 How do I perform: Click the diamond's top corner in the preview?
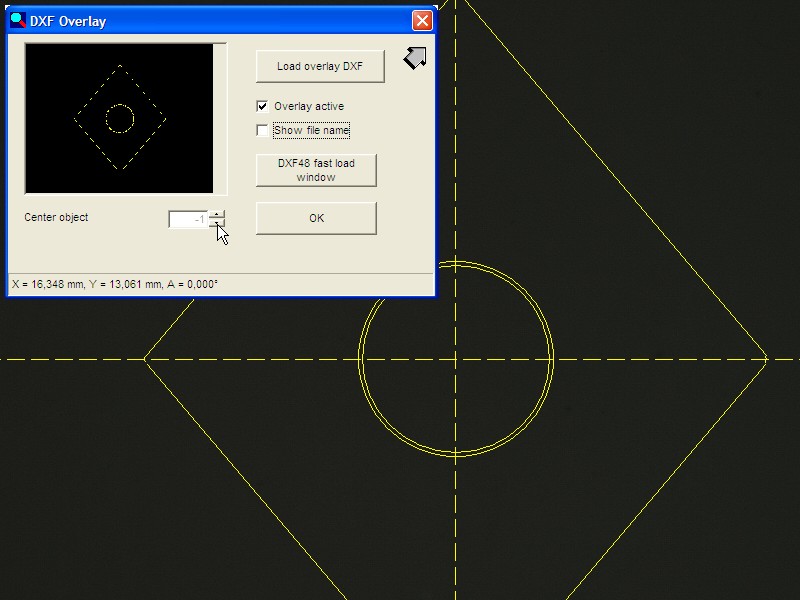pos(119,67)
